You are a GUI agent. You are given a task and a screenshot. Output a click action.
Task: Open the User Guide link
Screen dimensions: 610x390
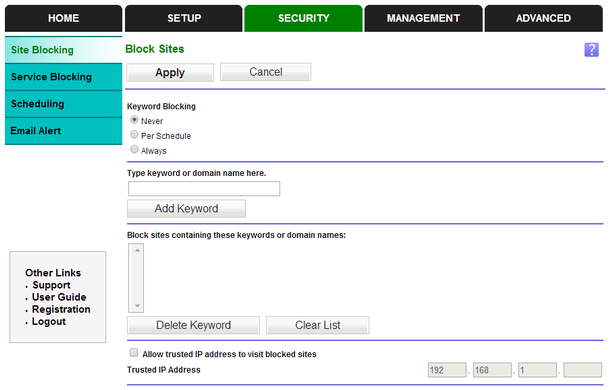tap(59, 297)
